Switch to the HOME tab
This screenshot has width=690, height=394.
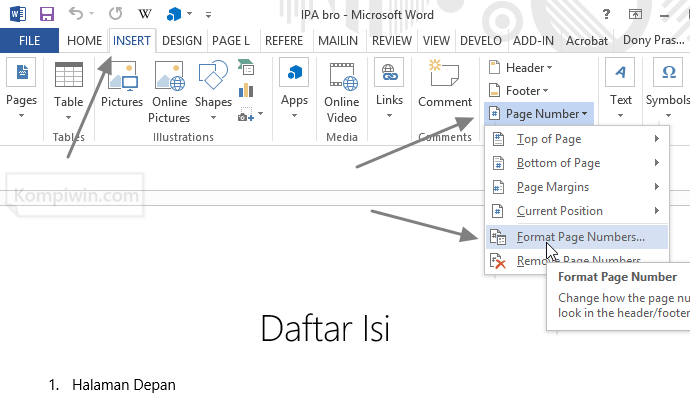click(84, 41)
